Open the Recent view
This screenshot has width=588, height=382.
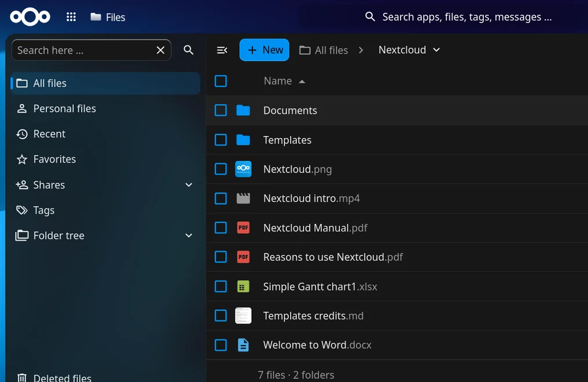(x=105, y=134)
